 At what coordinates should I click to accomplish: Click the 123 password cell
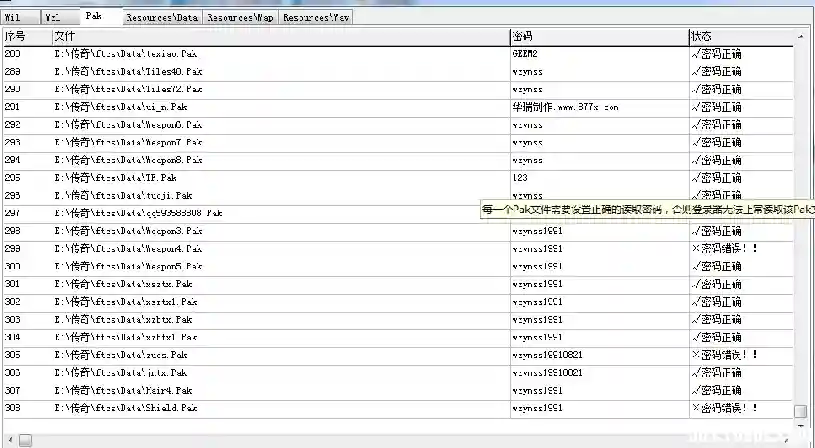pyautogui.click(x=600, y=178)
